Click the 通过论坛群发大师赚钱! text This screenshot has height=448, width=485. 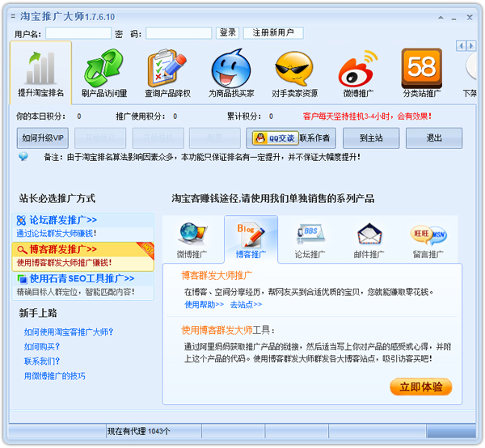[57, 234]
